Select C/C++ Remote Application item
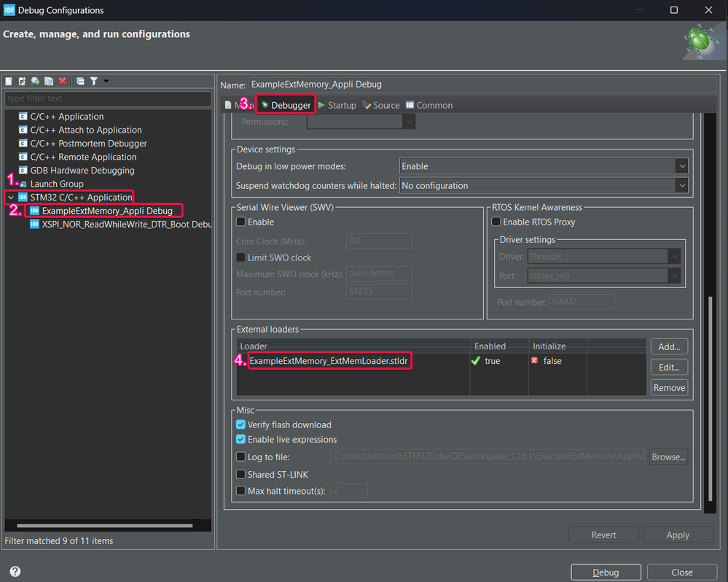This screenshot has width=728, height=582. [x=83, y=157]
